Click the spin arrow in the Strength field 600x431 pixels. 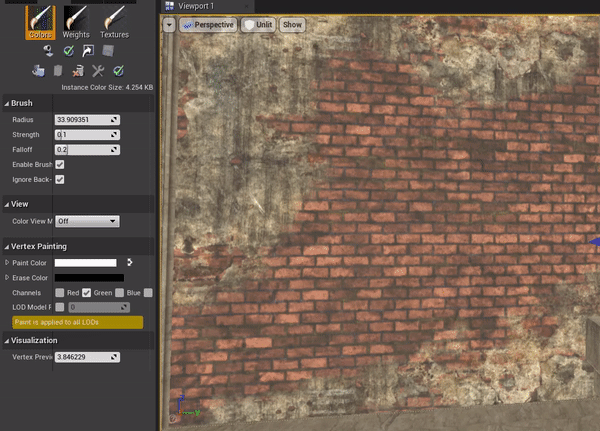click(114, 135)
